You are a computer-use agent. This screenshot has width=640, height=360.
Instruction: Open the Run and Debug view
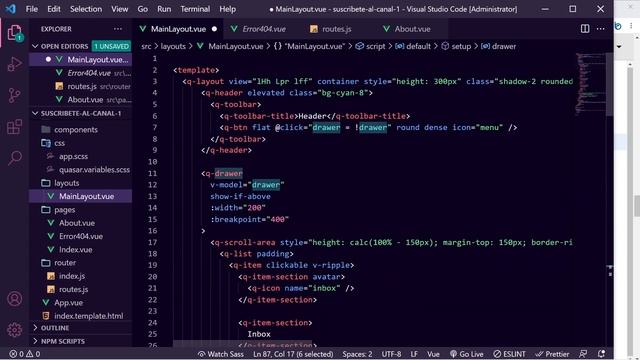point(15,64)
